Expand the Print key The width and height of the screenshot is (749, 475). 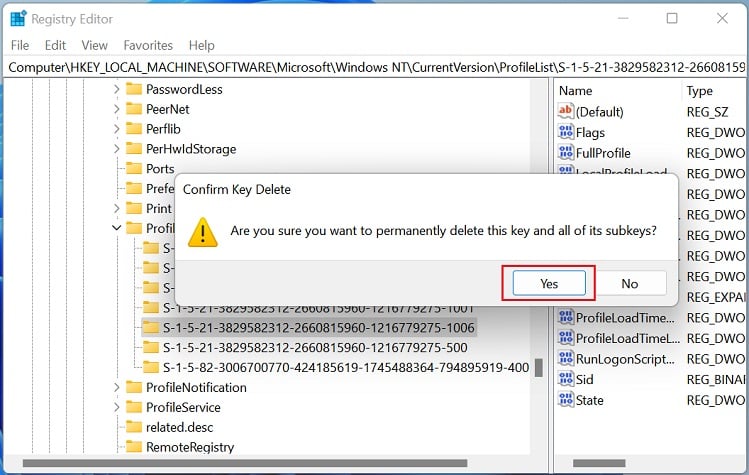(117, 208)
